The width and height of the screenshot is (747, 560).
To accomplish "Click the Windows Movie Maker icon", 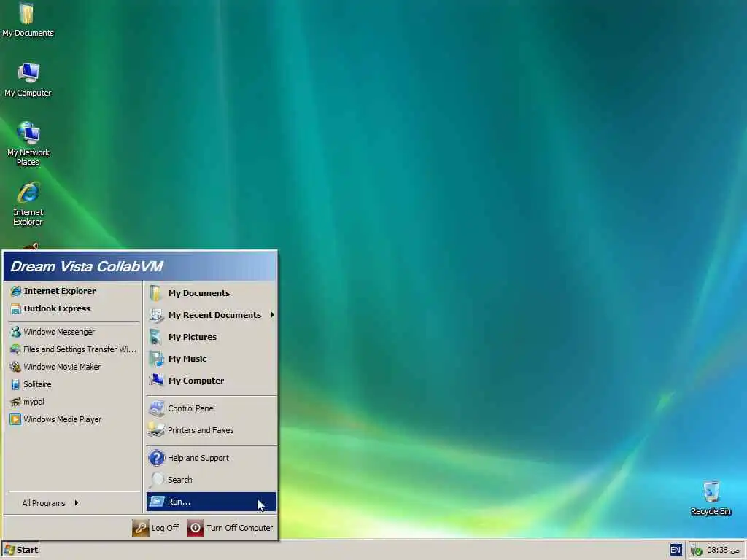I will [x=15, y=367].
